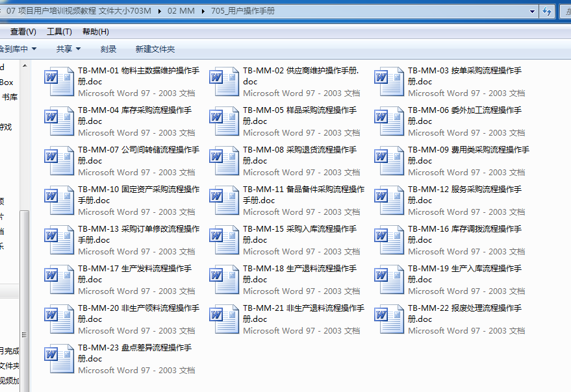Open the 包含到库中 dropdown in the toolbar

18,49
